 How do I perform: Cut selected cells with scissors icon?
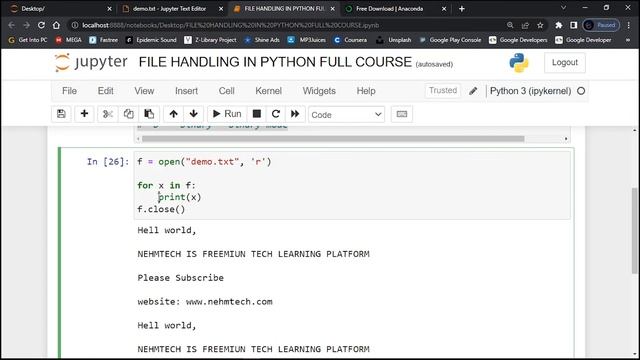108,114
